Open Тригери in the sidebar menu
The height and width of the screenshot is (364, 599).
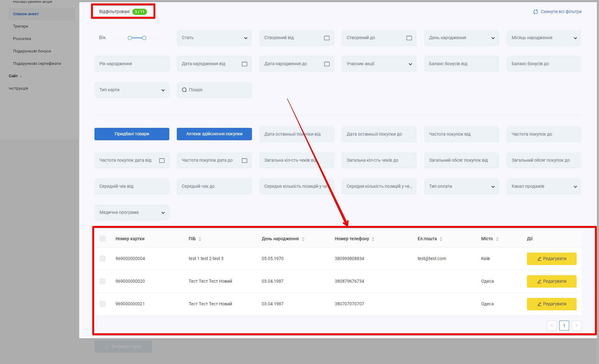21,26
